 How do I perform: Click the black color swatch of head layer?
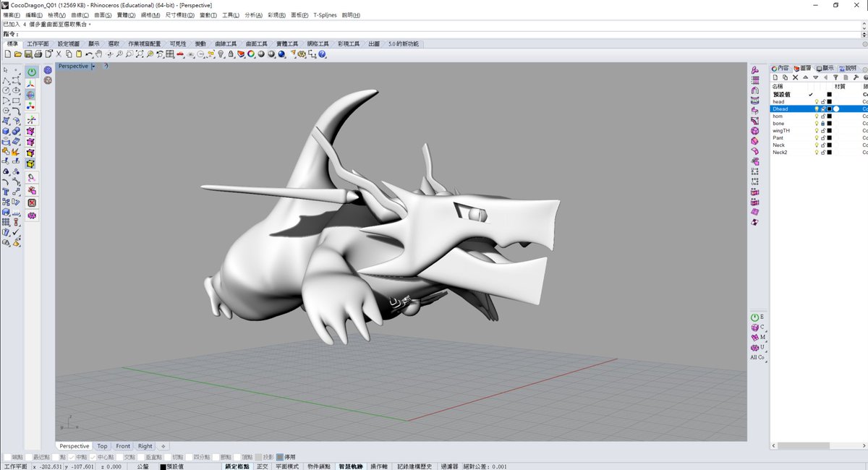point(829,102)
